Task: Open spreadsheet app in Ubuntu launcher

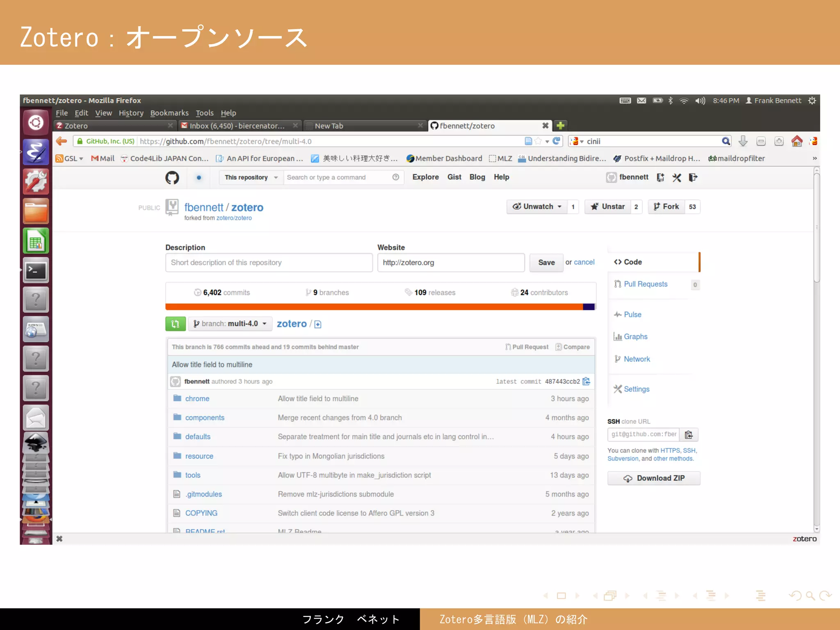Action: coord(36,241)
